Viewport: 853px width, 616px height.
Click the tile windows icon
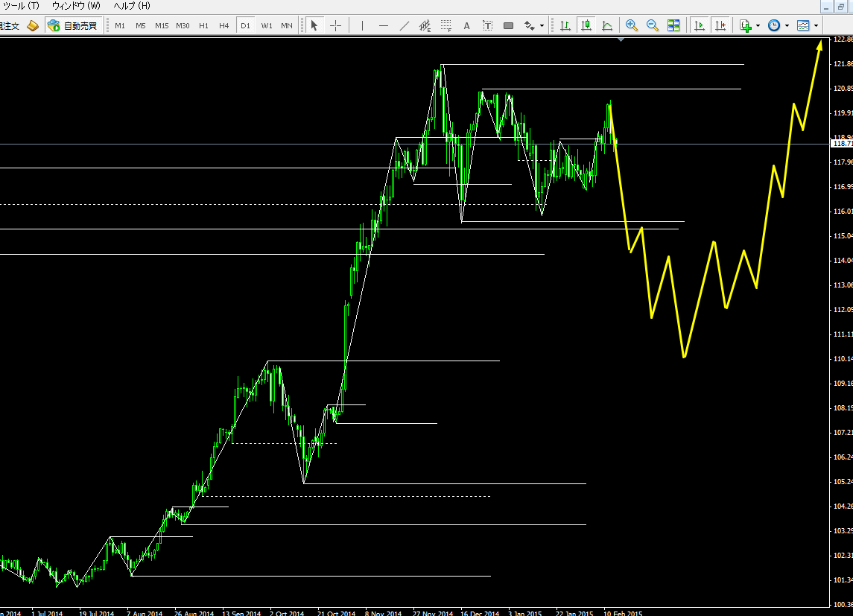[x=673, y=25]
